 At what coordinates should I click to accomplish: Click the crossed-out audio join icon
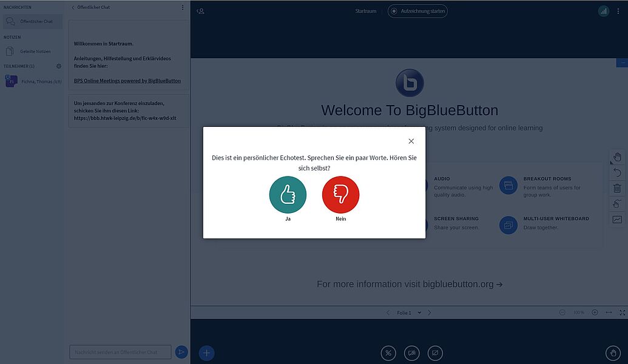coord(388,353)
